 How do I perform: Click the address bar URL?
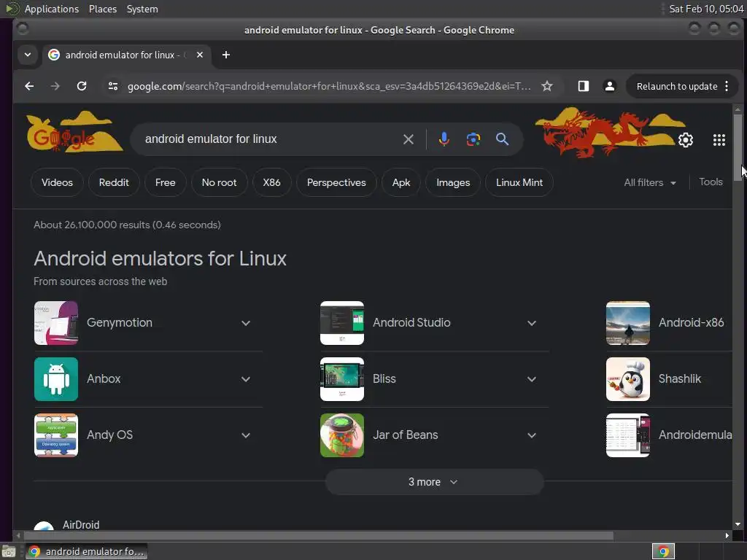329,86
